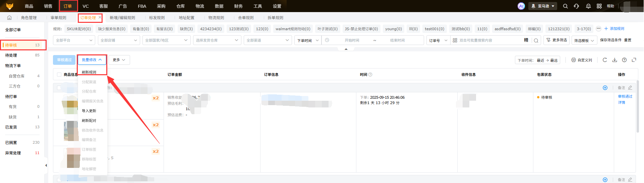Open the 全部平台 dropdown
644x183 pixels.
coord(74,40)
